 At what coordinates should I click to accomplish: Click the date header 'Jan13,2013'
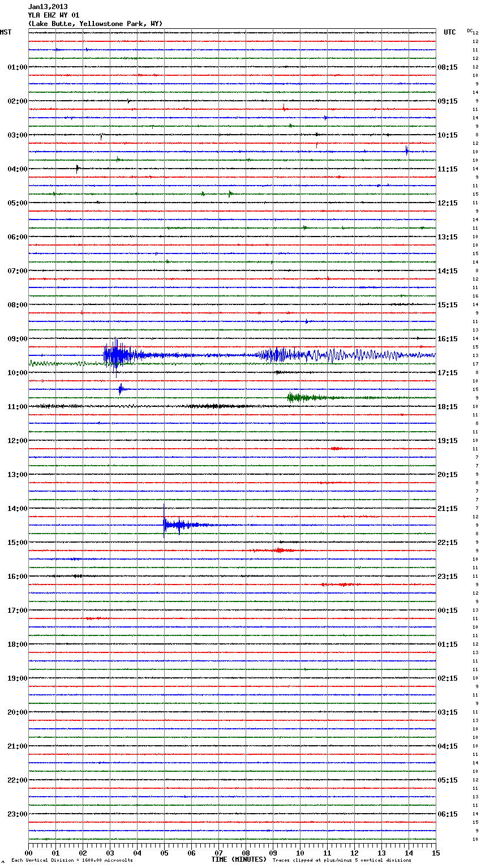(48, 7)
